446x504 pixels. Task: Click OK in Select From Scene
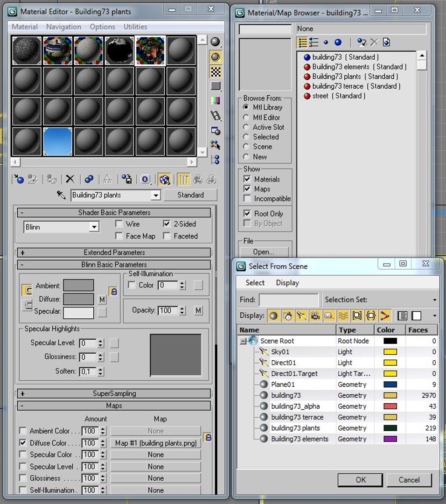point(361,480)
